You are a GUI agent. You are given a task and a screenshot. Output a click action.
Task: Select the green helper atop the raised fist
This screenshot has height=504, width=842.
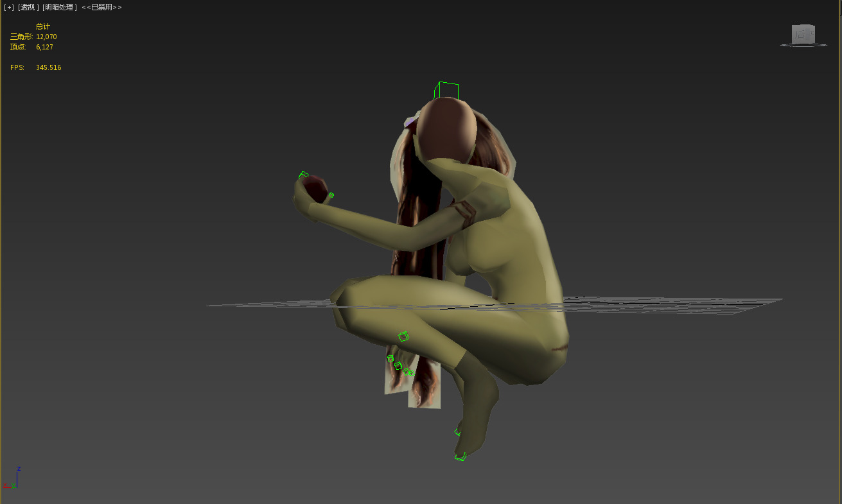click(x=304, y=175)
